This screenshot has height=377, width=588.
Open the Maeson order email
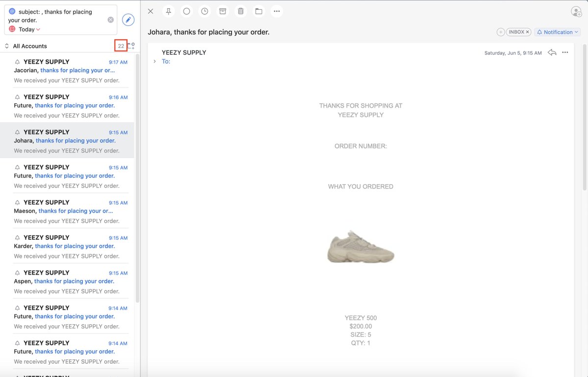(67, 211)
